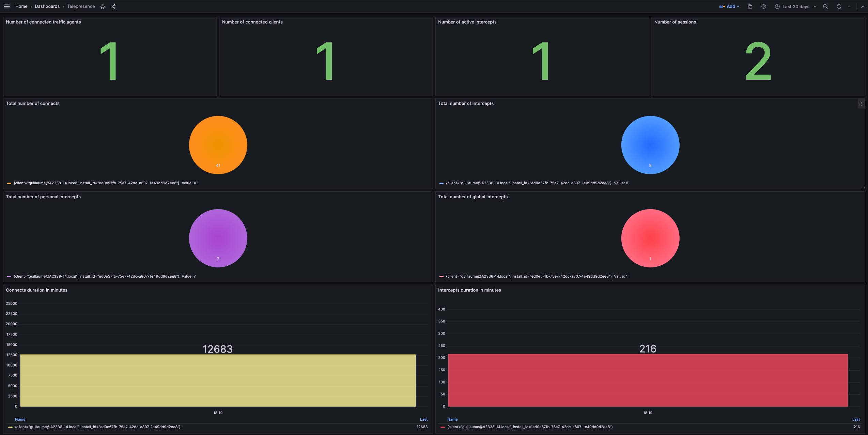Open the Add panel dropdown

(729, 6)
